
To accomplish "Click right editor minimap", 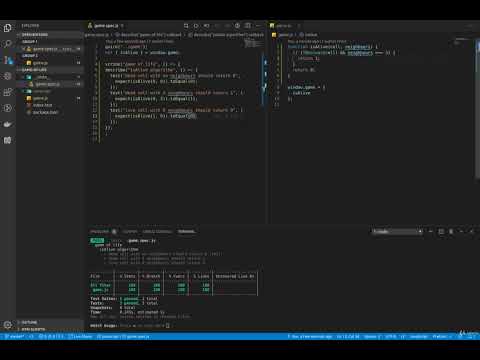I will coord(463,41).
